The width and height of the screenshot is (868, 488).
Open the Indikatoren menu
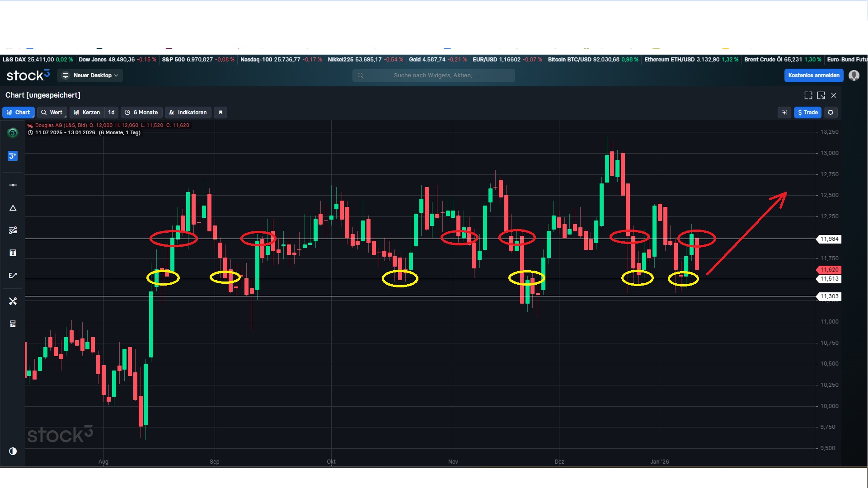pyautogui.click(x=188, y=113)
